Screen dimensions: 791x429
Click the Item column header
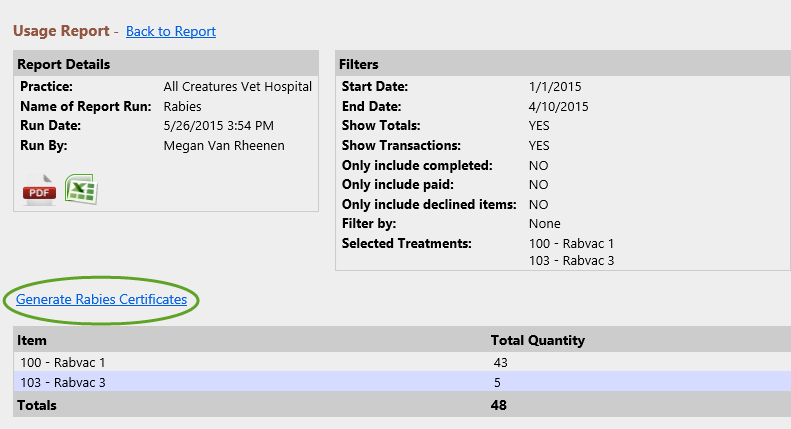pyautogui.click(x=32, y=340)
